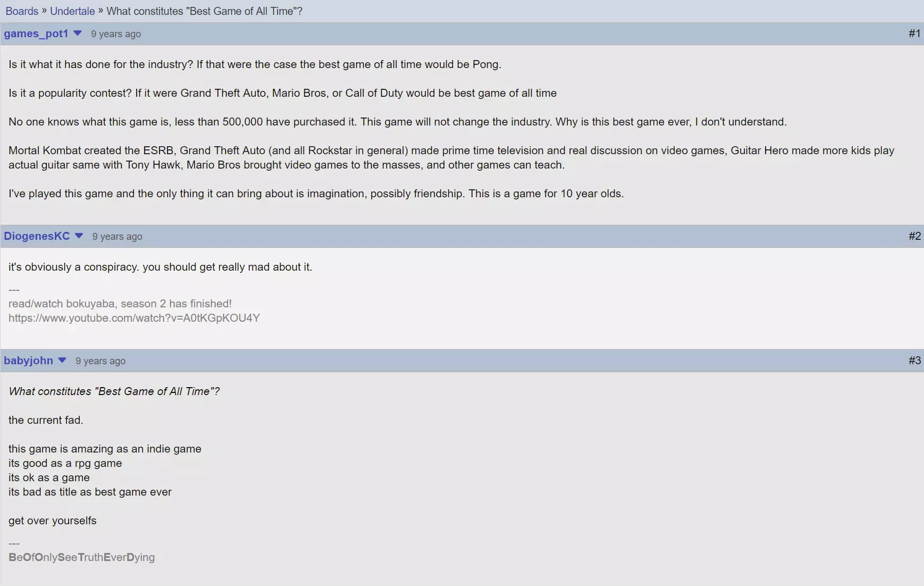Click the games_pot1 post timestamp
Screen dimensions: 924x586
(116, 34)
